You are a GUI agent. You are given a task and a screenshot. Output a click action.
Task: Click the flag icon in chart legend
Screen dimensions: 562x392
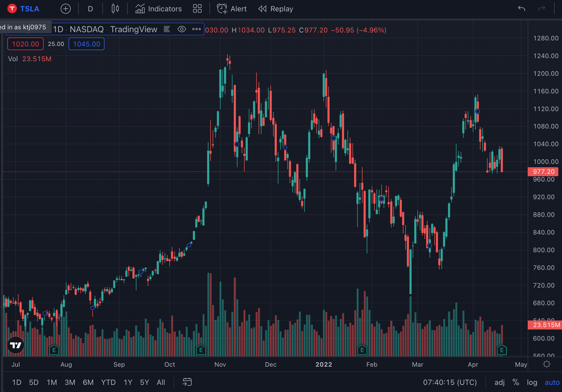click(167, 29)
